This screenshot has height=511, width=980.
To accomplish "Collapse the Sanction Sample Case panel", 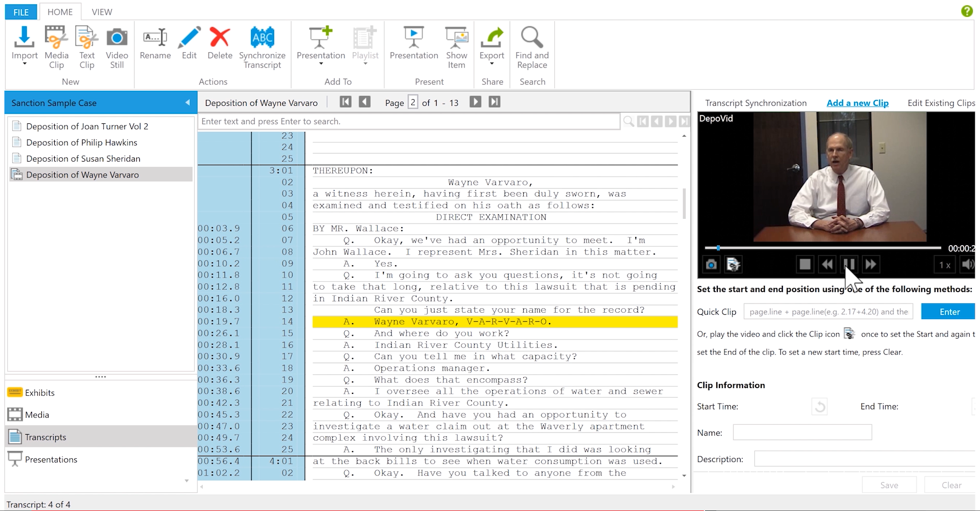I will 187,103.
